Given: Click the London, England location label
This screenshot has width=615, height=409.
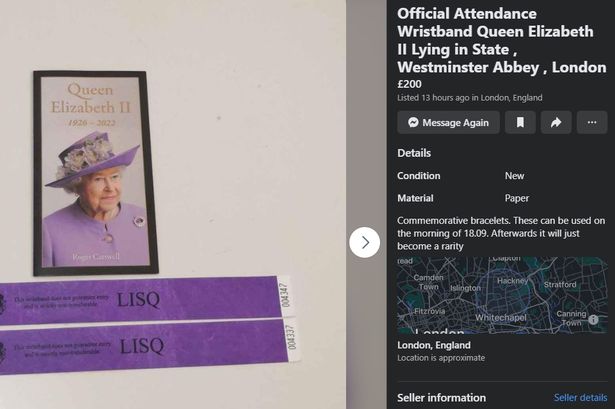Looking at the screenshot, I should click(434, 345).
